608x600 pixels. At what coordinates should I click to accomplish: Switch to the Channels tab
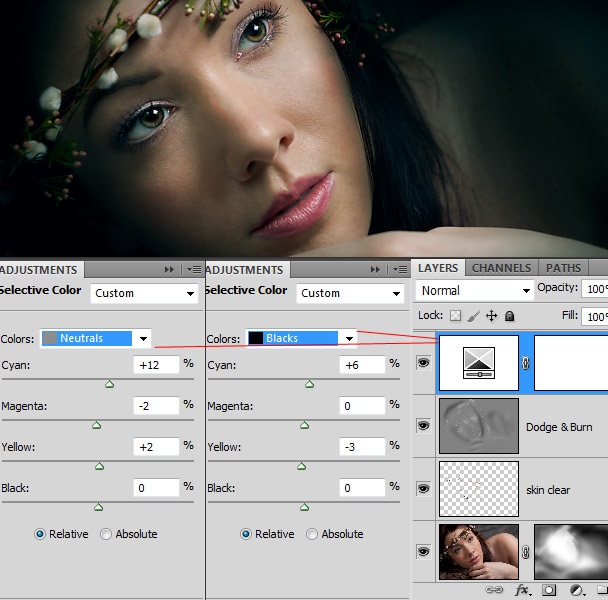tap(501, 268)
